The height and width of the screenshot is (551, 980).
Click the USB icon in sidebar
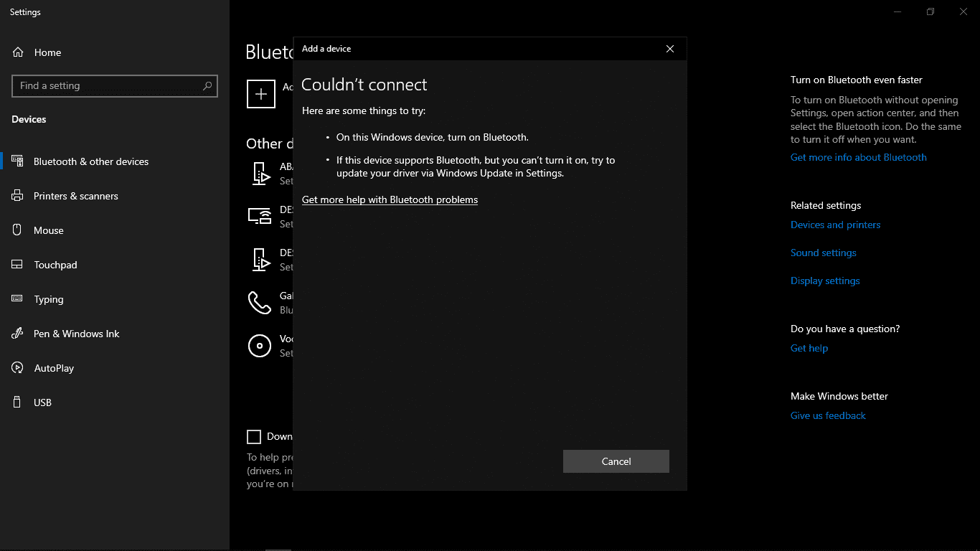point(17,402)
